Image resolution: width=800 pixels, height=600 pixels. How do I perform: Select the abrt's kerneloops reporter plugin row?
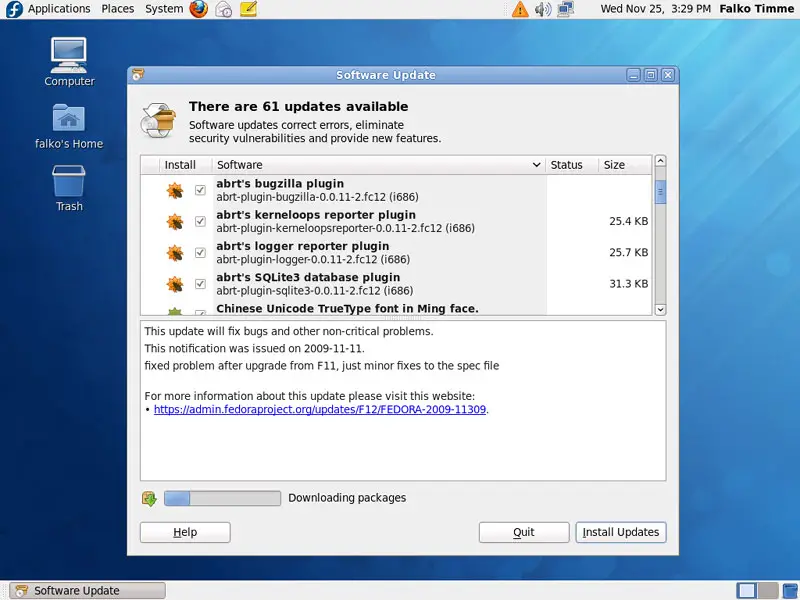click(396, 221)
